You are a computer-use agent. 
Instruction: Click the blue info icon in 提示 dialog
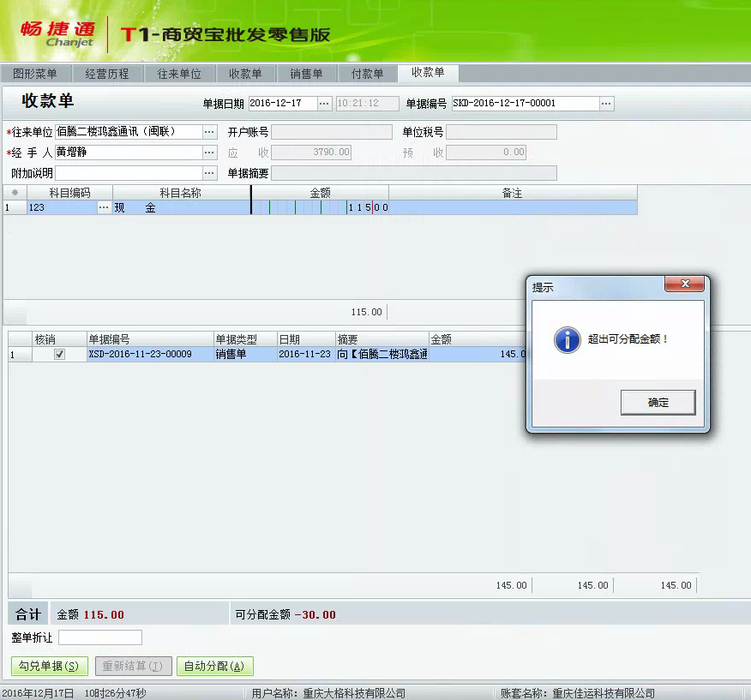coord(566,339)
